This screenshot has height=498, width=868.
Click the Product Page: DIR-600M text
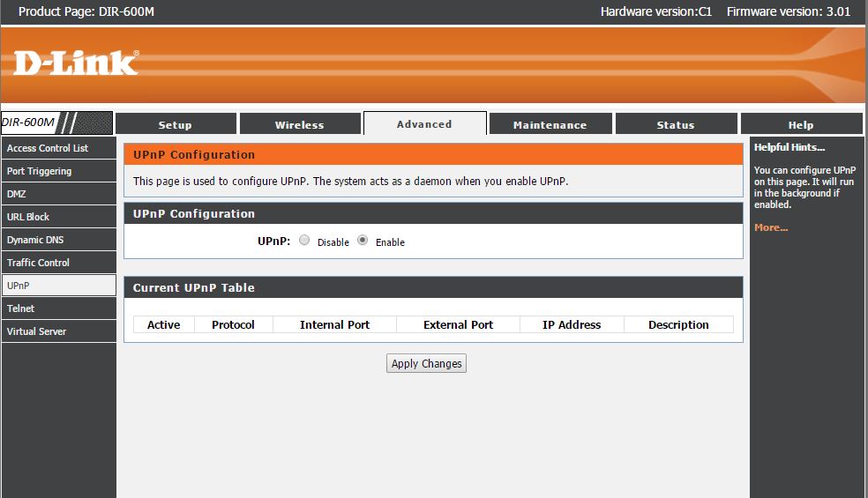pos(86,11)
